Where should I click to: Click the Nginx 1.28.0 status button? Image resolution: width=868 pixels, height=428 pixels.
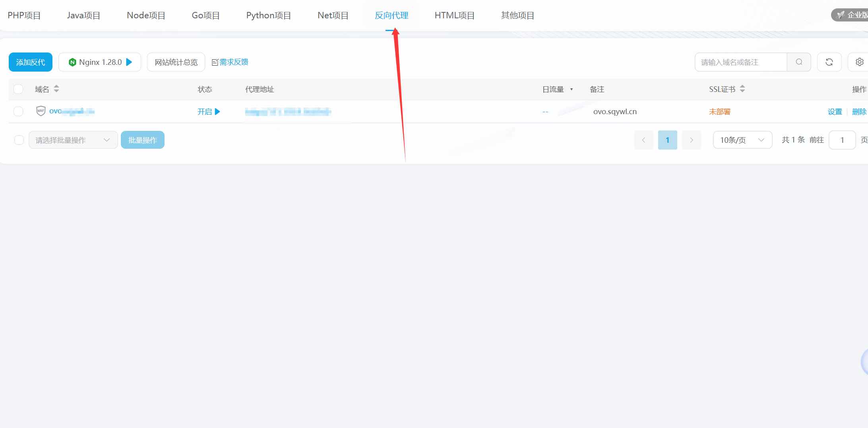[x=100, y=62]
